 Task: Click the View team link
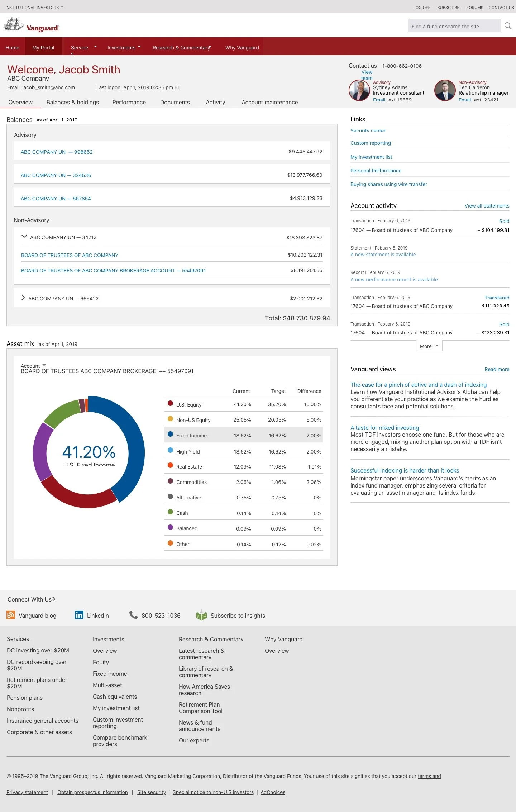point(367,75)
